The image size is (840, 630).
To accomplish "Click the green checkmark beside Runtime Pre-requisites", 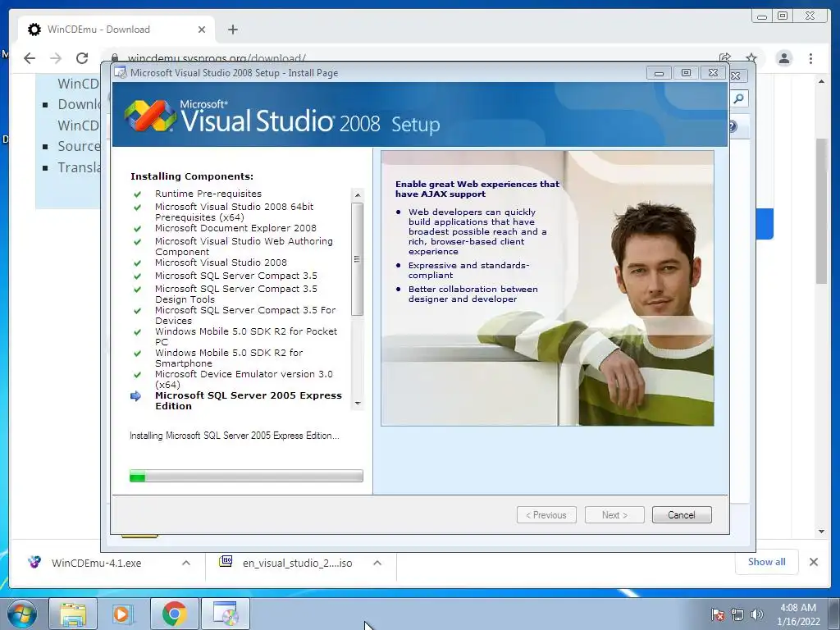I will tap(138, 194).
